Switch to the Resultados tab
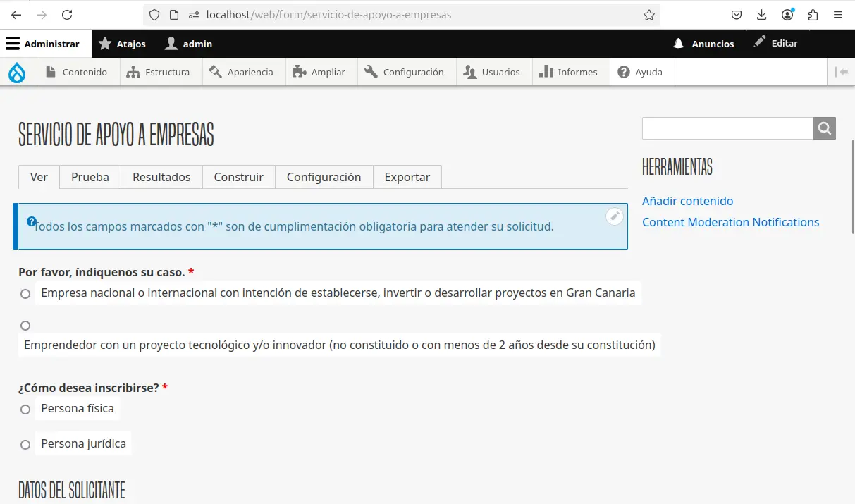This screenshot has height=504, width=855. click(x=161, y=177)
